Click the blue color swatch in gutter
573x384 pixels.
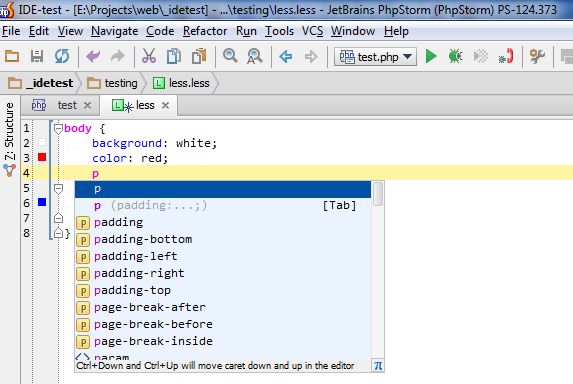pos(42,202)
